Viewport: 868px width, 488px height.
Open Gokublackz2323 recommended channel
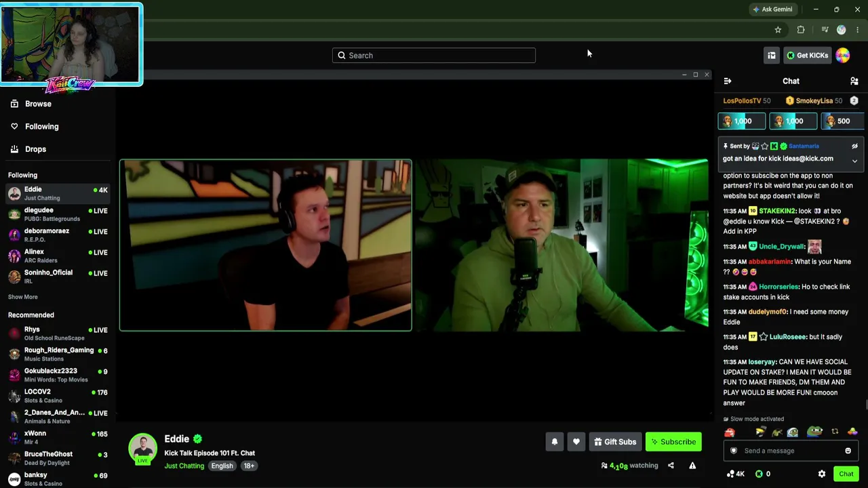[58, 375]
